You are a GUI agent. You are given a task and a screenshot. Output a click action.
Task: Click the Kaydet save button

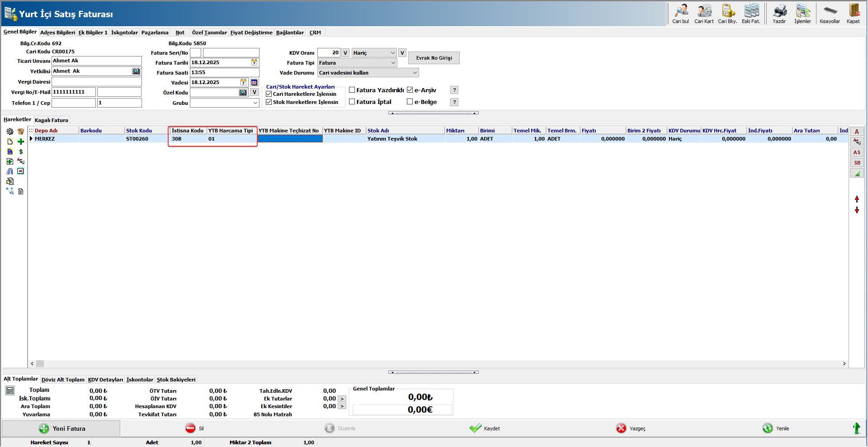[485, 428]
